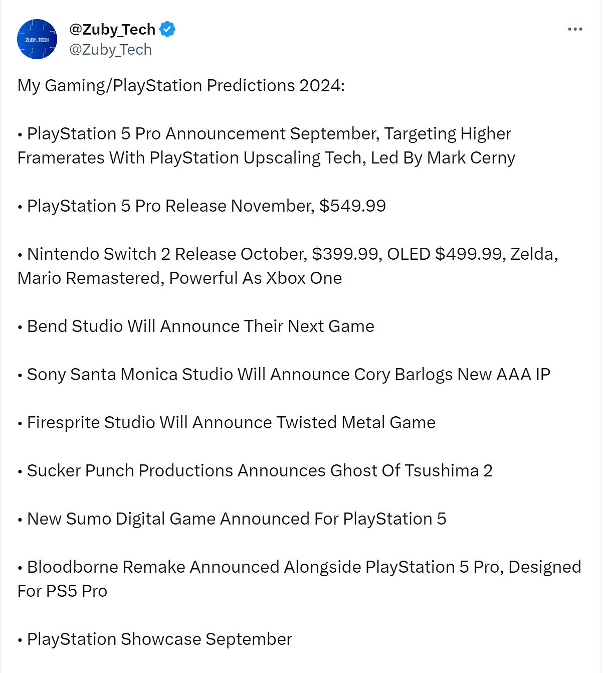Viewport: 616px width, 673px height.
Task: Click the PlayStation Showcase September prediction
Action: coord(159,639)
